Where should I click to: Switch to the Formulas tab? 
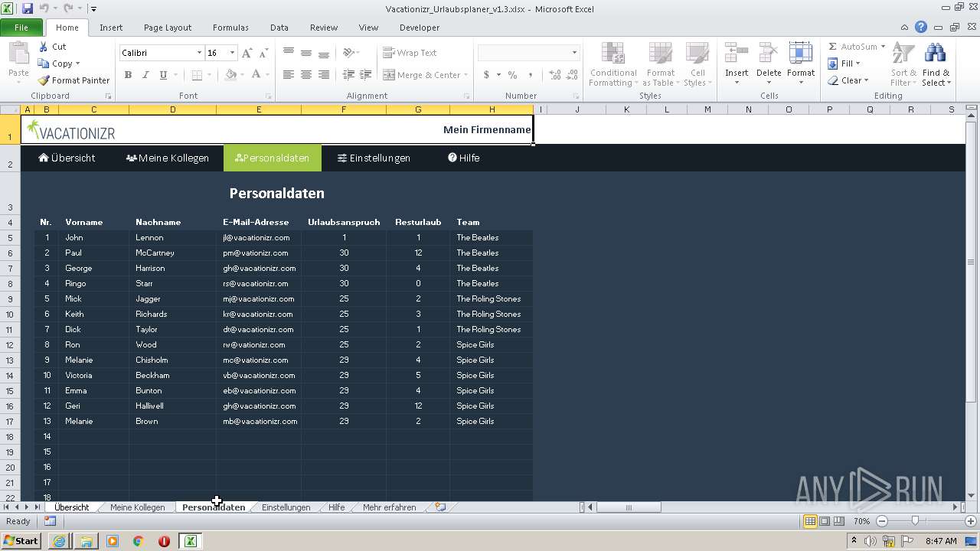click(x=230, y=28)
